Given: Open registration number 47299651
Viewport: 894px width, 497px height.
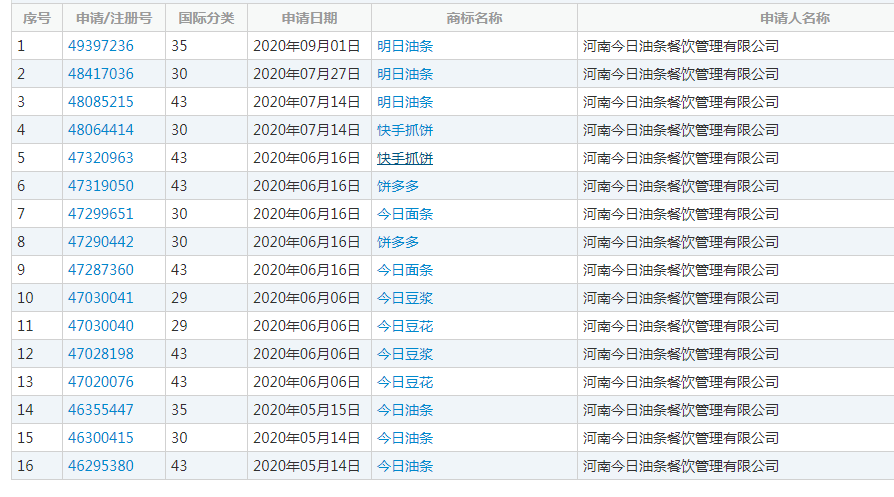Looking at the screenshot, I should (x=100, y=214).
